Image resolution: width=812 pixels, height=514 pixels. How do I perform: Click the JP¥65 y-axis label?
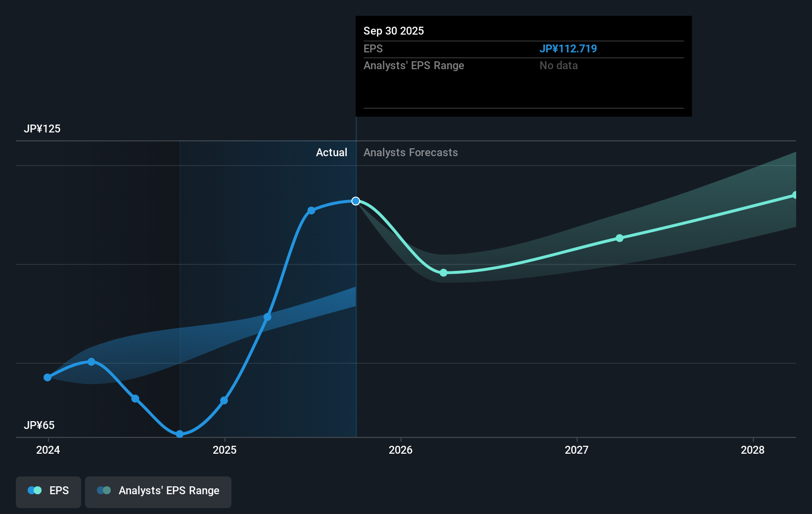point(39,425)
